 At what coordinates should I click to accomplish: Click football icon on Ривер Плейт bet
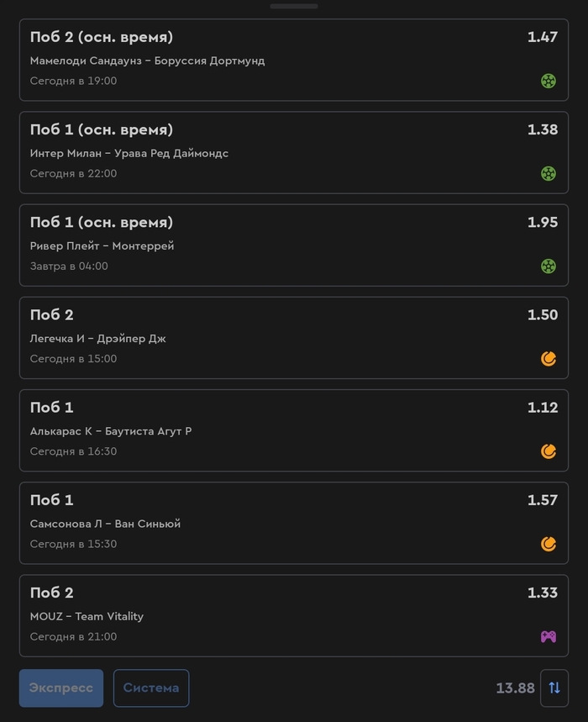tap(548, 266)
